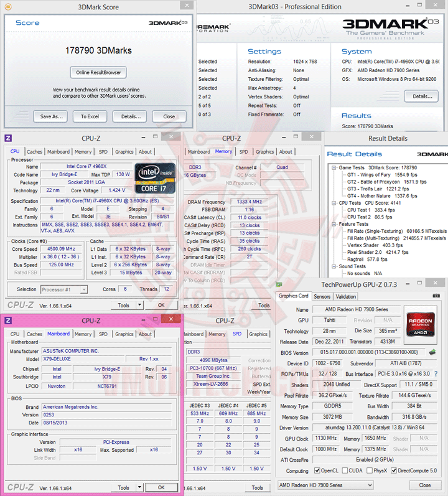
Task: Select GT1 - Wings of Fury result row
Action: (382, 175)
